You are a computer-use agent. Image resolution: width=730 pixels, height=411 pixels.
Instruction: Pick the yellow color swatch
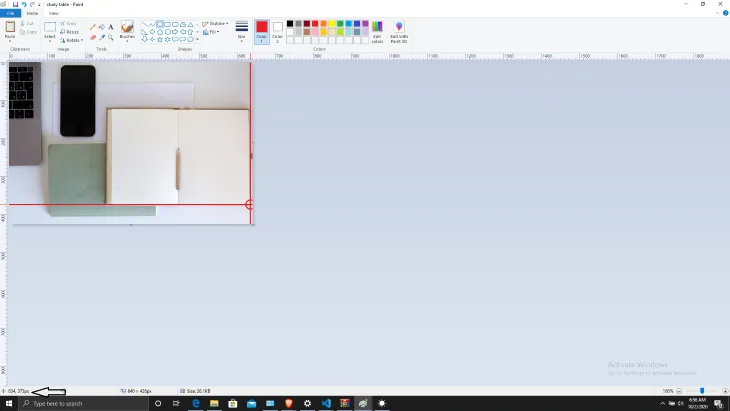pos(332,24)
